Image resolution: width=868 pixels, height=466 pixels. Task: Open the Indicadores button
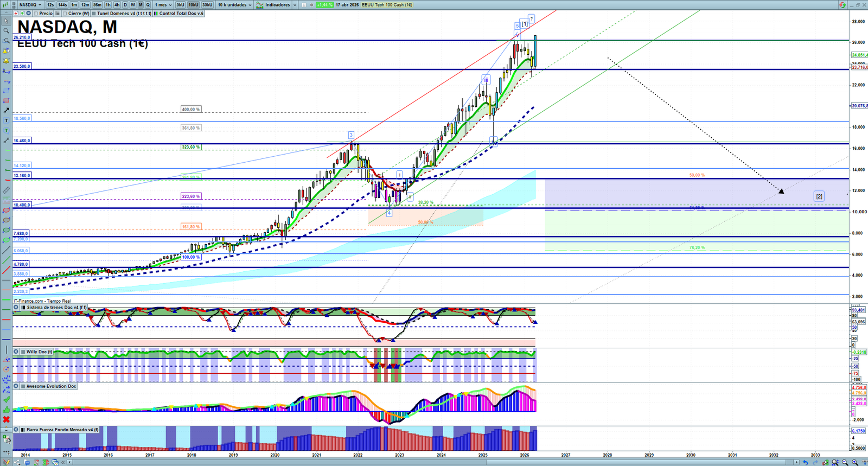(277, 5)
